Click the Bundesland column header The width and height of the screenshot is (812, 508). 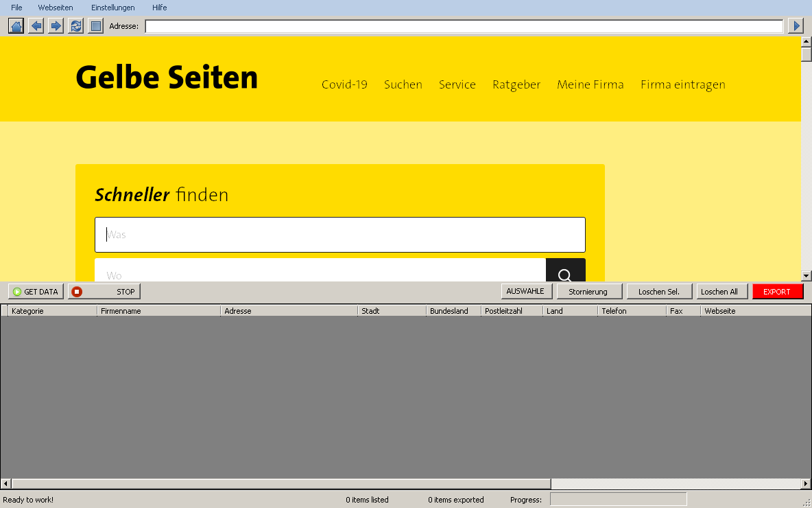click(453, 311)
